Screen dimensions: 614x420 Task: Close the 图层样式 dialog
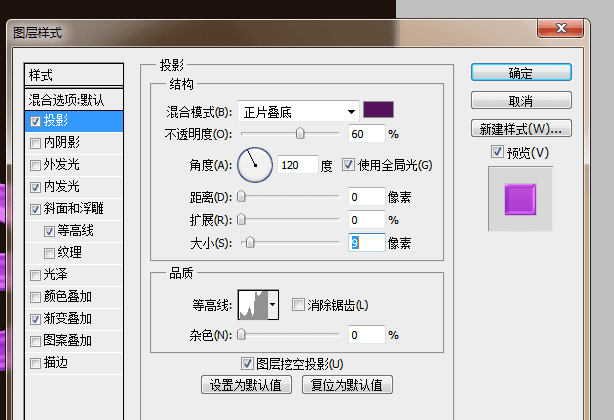(x=561, y=28)
